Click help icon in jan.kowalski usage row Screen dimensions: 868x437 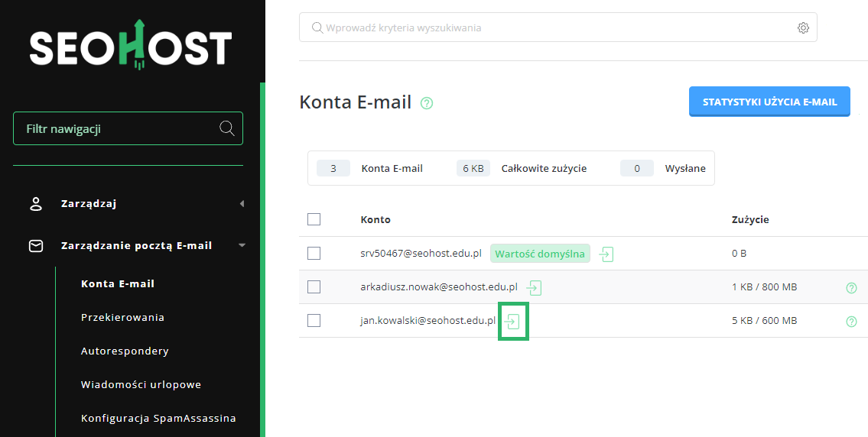[851, 322]
